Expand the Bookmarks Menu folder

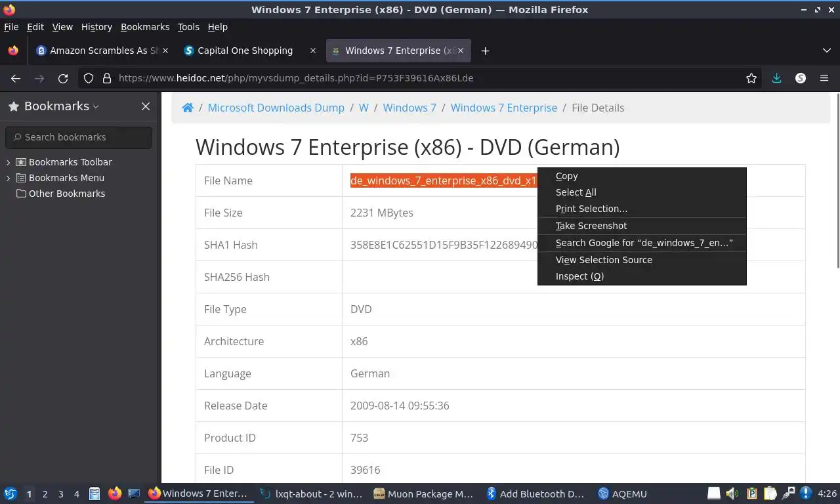[x=9, y=178]
